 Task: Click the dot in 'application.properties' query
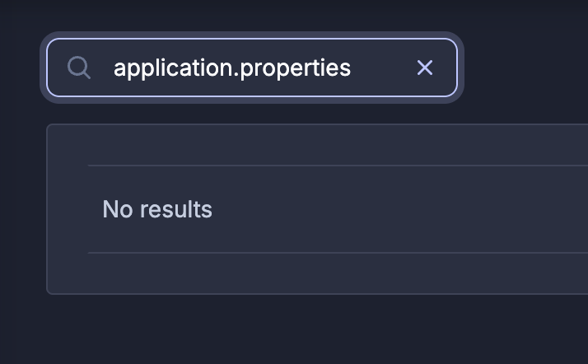click(236, 75)
